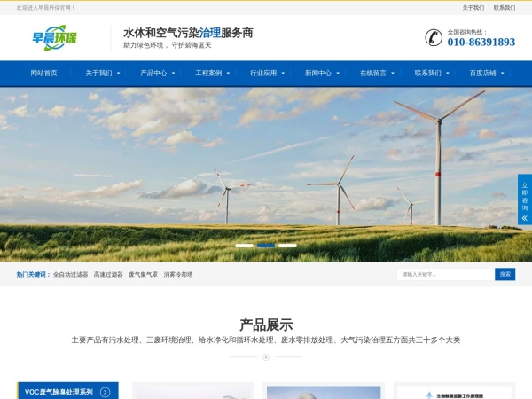
Task: Click the wind turbine banner image
Action: 266,175
